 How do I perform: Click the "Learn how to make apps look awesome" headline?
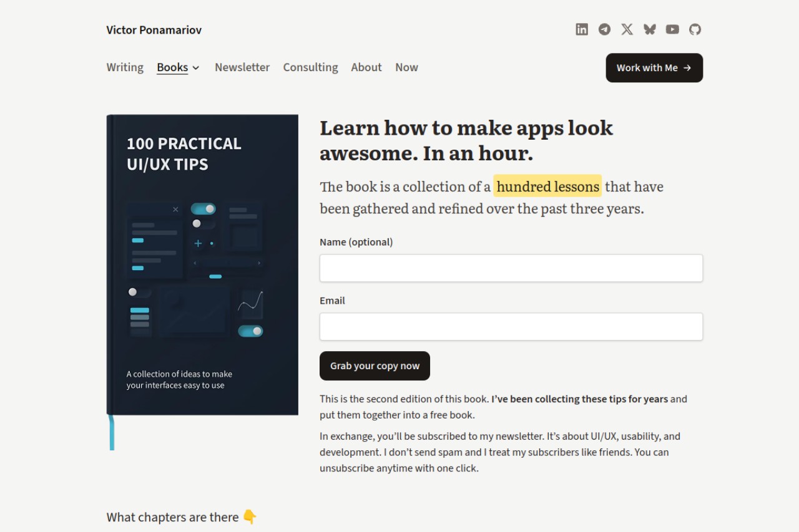[466, 140]
